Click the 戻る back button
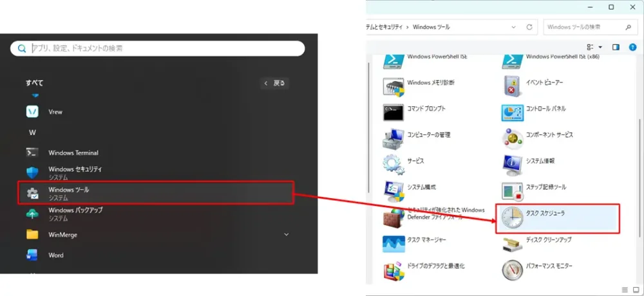Viewport: 644px width, 296px height. [274, 83]
